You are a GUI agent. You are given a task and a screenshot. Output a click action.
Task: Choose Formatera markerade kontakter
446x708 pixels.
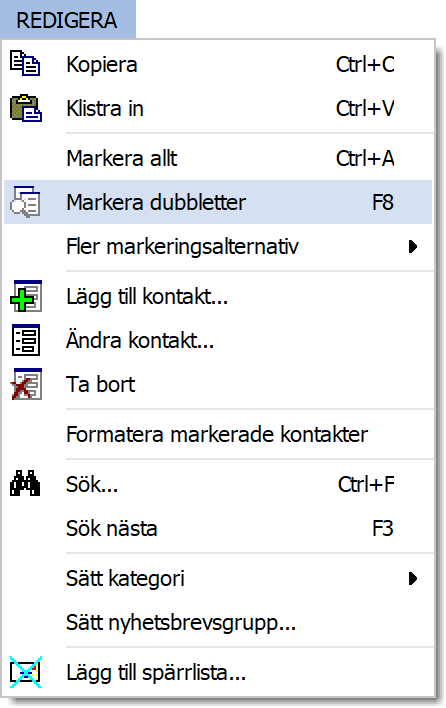(x=218, y=434)
